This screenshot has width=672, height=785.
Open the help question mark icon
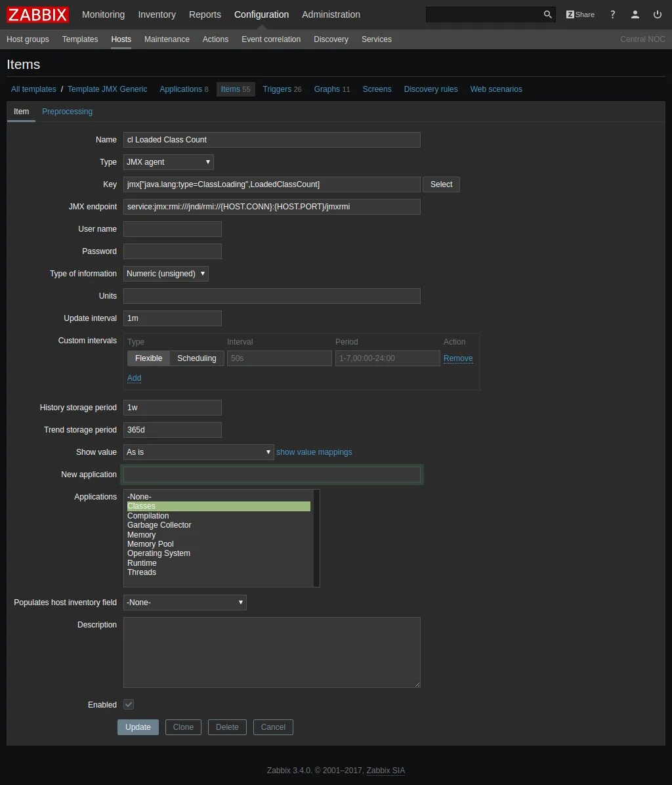click(x=612, y=14)
